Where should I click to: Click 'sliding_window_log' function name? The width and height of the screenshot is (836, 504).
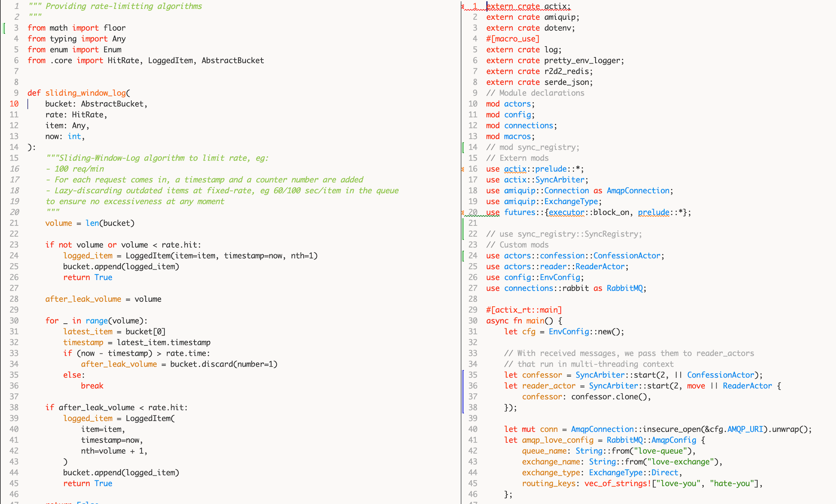pyautogui.click(x=85, y=93)
